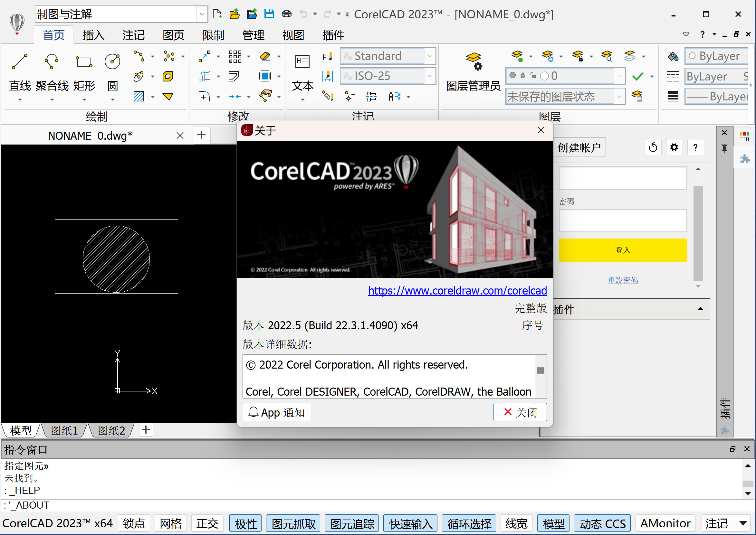Image resolution: width=756 pixels, height=535 pixels.
Task: Click the App 通知 button
Action: (x=277, y=412)
